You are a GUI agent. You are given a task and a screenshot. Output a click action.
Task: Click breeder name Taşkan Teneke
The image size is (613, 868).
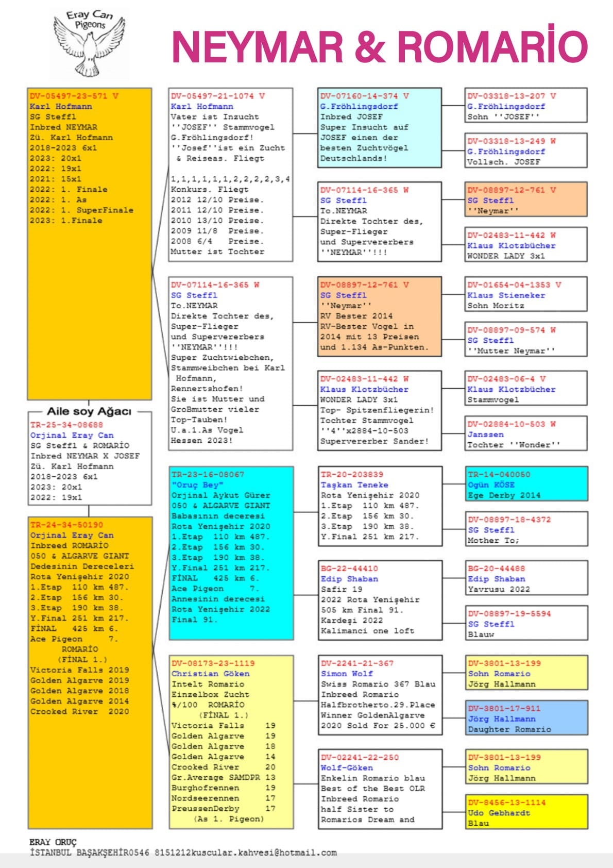click(x=354, y=485)
